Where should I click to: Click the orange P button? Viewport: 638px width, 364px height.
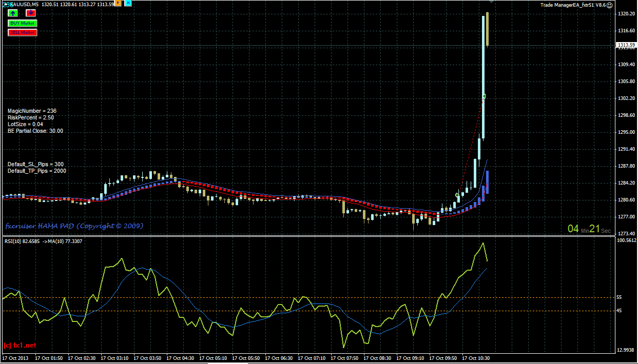point(118,4)
